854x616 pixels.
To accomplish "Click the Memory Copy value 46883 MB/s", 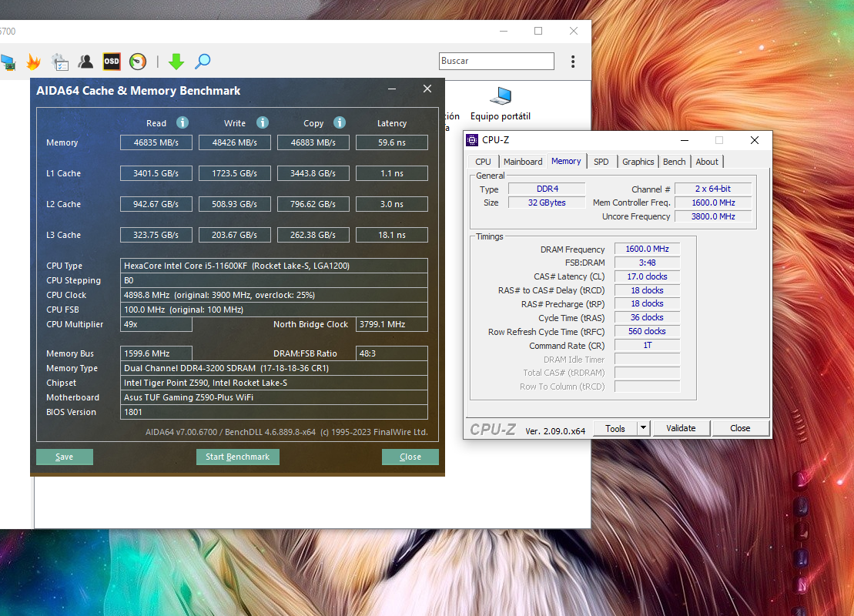I will point(313,142).
